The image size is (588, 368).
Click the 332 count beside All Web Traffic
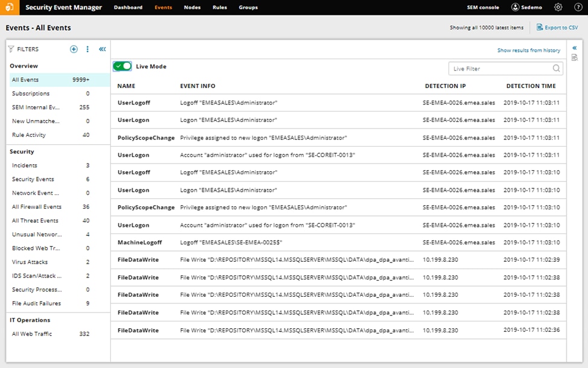coord(84,334)
